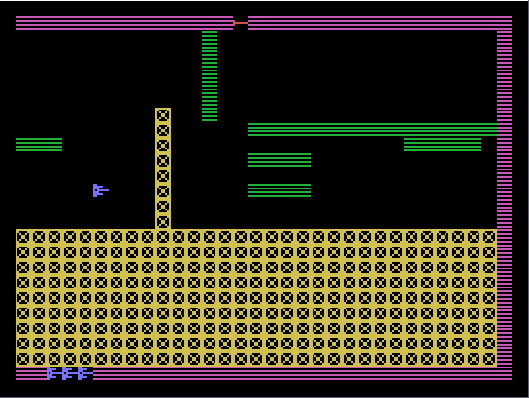Click the green barrier under the long bar's right end

(x=442, y=144)
